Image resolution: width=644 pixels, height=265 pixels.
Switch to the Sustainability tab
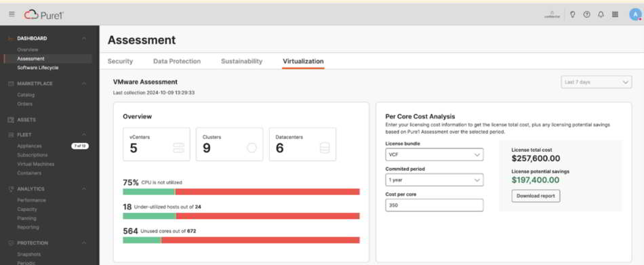[241, 61]
